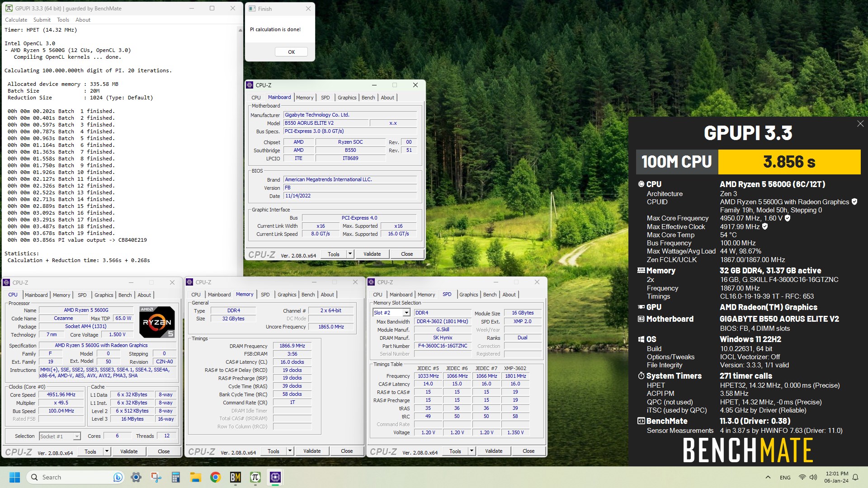The width and height of the screenshot is (868, 488).
Task: Click the GPU icon in BenchMate panel
Action: pyautogui.click(x=641, y=307)
